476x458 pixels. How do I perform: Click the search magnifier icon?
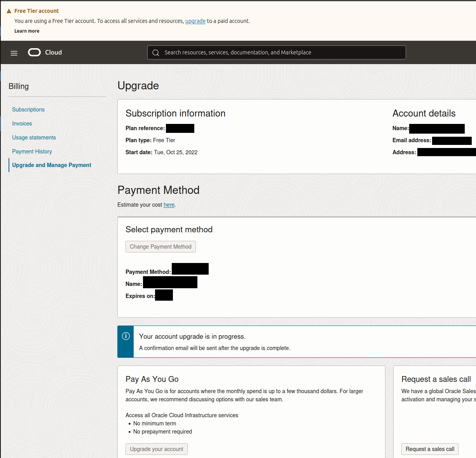click(x=156, y=52)
